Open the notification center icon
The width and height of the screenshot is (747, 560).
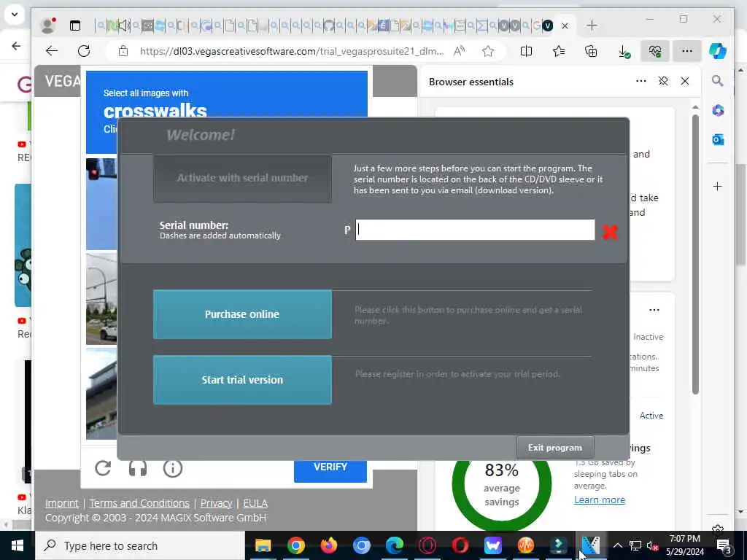(x=724, y=545)
